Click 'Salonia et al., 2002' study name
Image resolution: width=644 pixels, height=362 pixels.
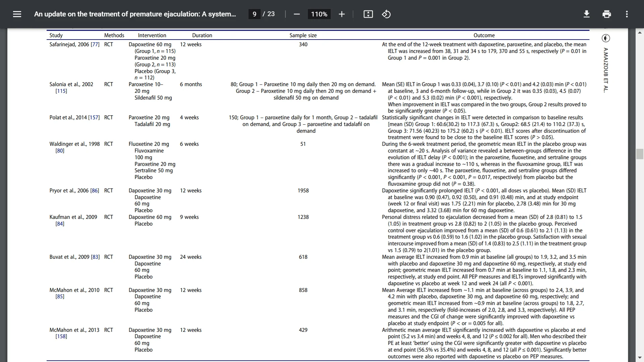(x=71, y=84)
